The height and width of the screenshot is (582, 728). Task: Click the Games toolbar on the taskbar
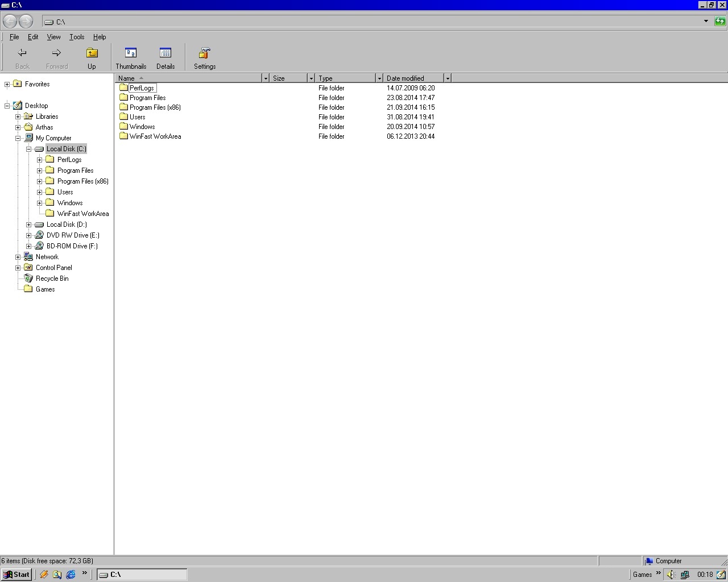coord(642,575)
